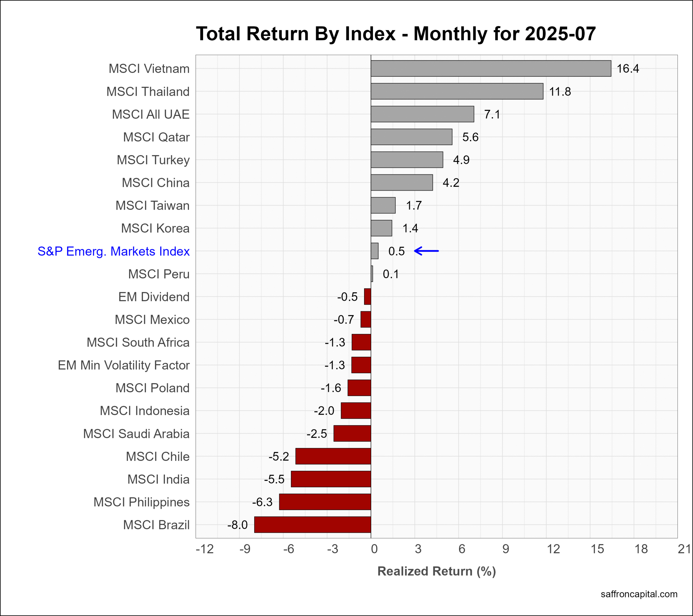This screenshot has height=616, width=693.
Task: Select the 'MSCI Poland' row label
Action: click(x=153, y=388)
